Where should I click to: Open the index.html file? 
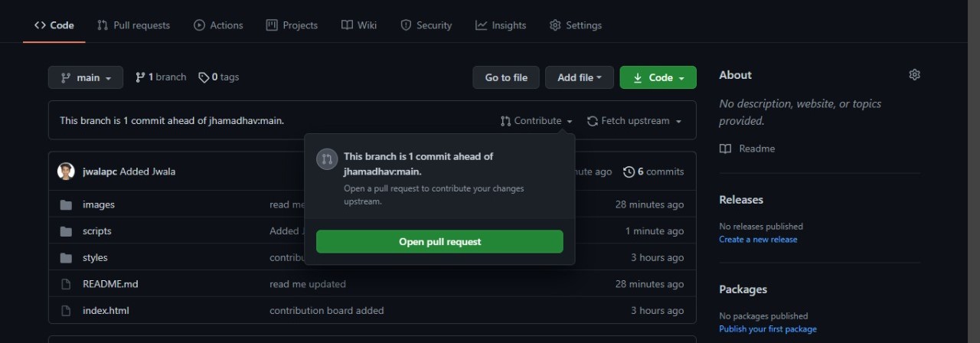106,310
